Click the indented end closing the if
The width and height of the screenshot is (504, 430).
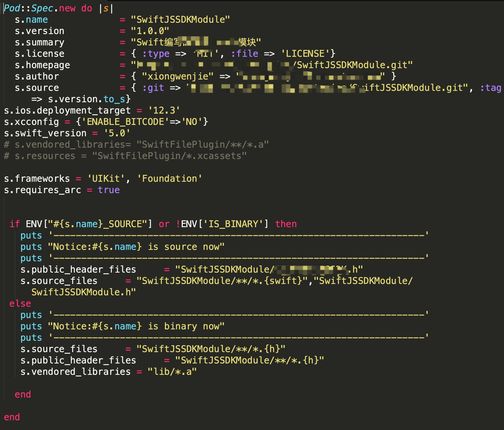coord(23,395)
